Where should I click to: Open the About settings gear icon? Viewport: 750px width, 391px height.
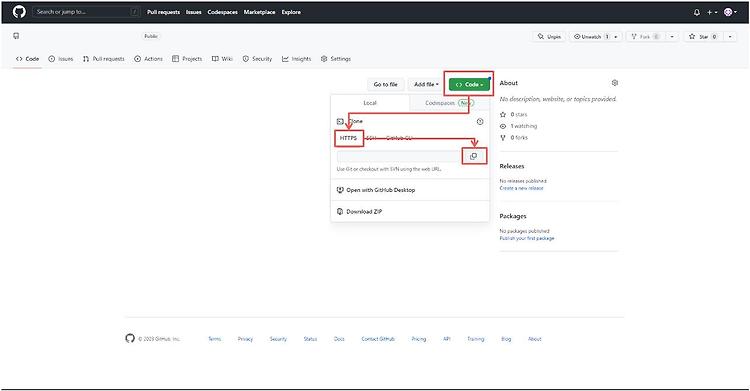pyautogui.click(x=615, y=83)
